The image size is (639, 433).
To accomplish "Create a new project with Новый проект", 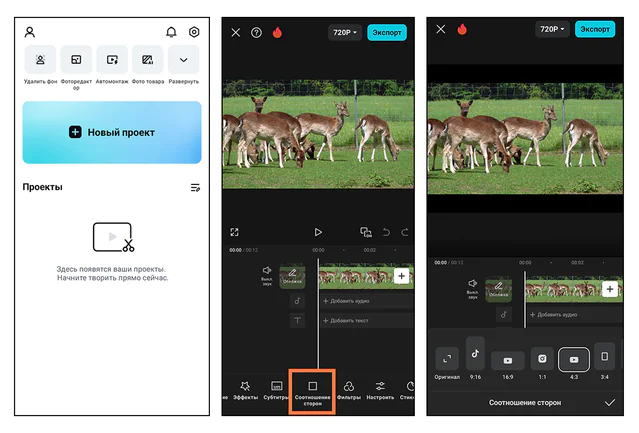I will 112,132.
